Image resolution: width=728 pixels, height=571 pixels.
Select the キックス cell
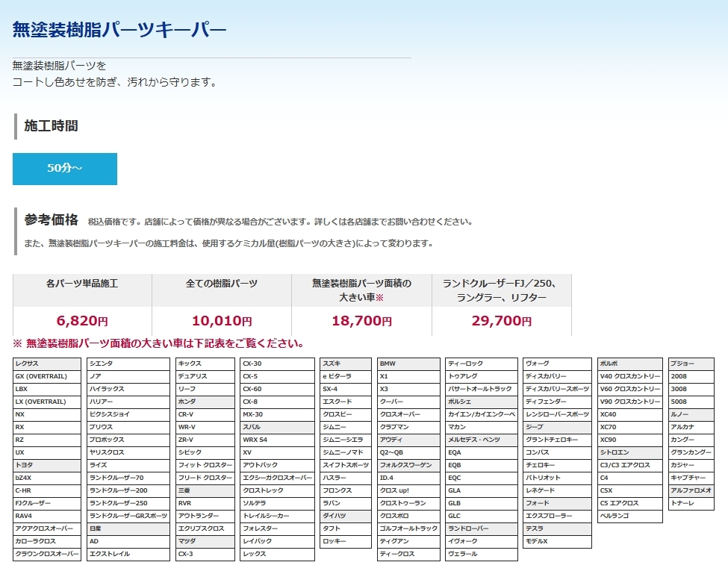(x=205, y=364)
